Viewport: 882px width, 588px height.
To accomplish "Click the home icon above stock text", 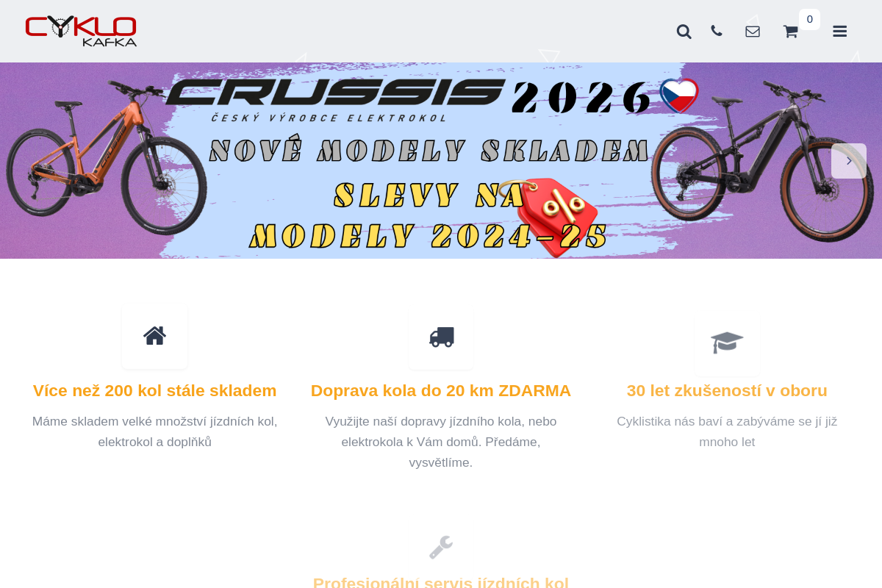I will pos(154,336).
